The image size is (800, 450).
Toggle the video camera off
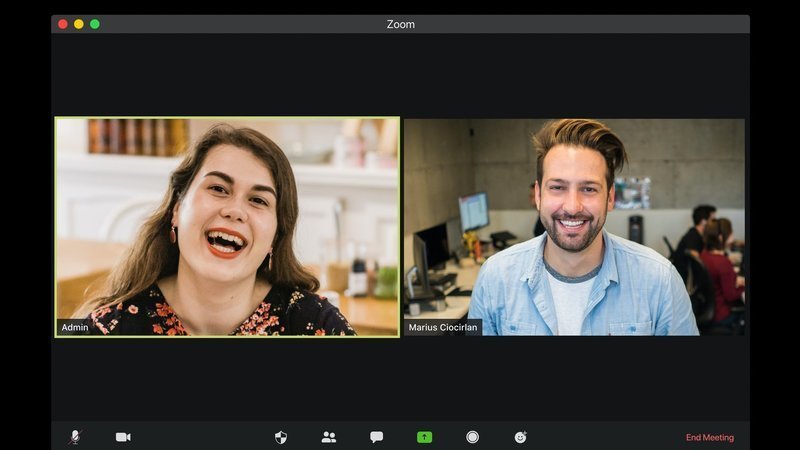click(x=123, y=437)
